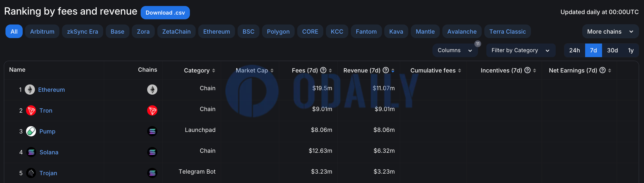Open the Columns dropdown
Viewport: 644px width, 183px height.
coord(455,50)
